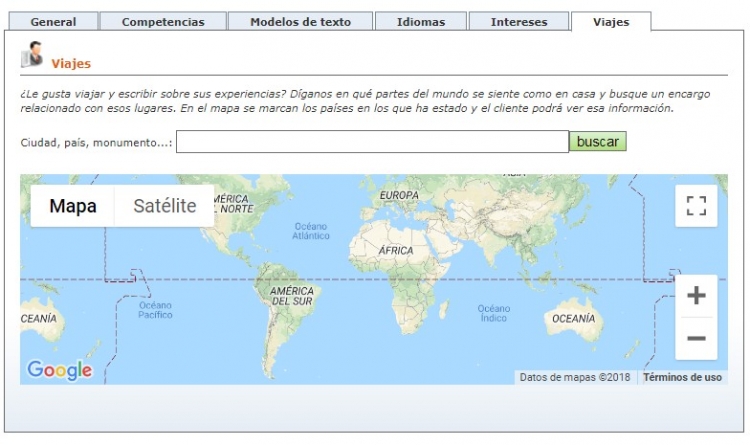The height and width of the screenshot is (445, 750).
Task: Toggle fullscreen view of the map
Action: [696, 206]
